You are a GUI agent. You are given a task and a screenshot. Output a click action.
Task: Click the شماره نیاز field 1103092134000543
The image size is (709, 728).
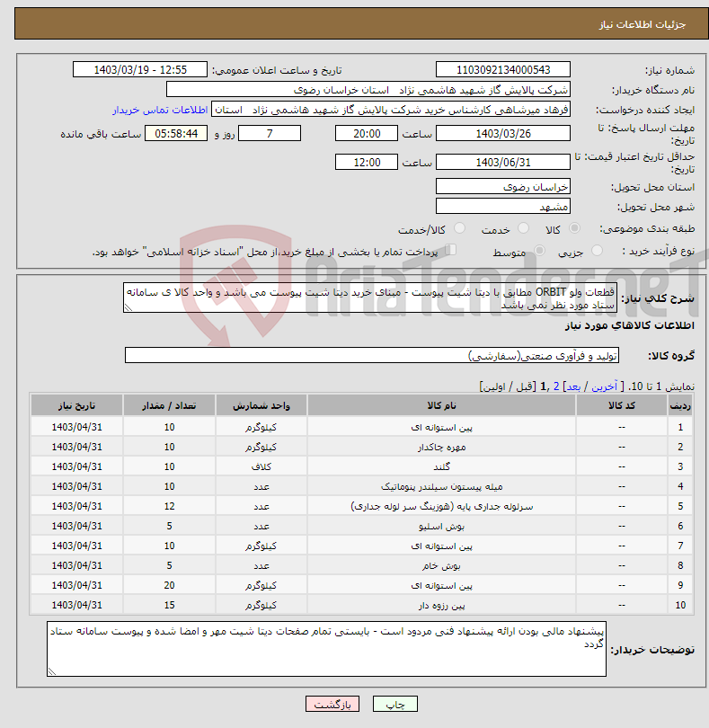503,69
